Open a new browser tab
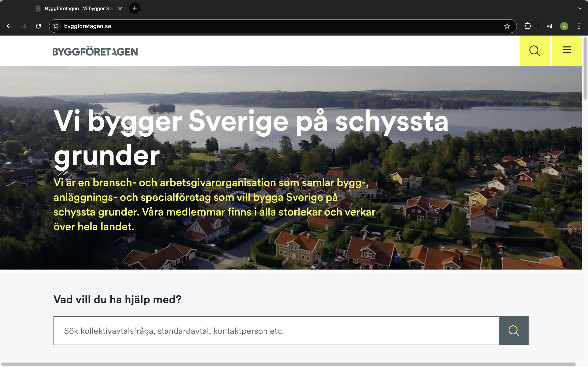The width and height of the screenshot is (588, 367). point(135,8)
